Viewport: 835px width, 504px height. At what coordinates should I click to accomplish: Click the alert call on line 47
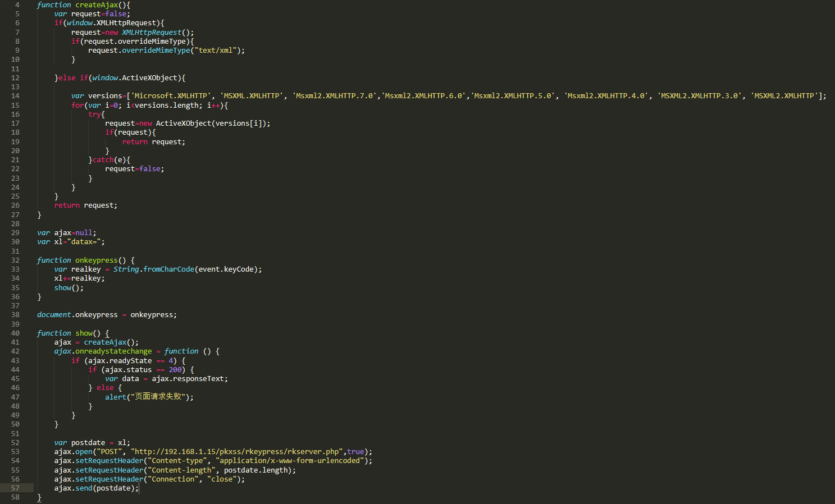pyautogui.click(x=116, y=397)
